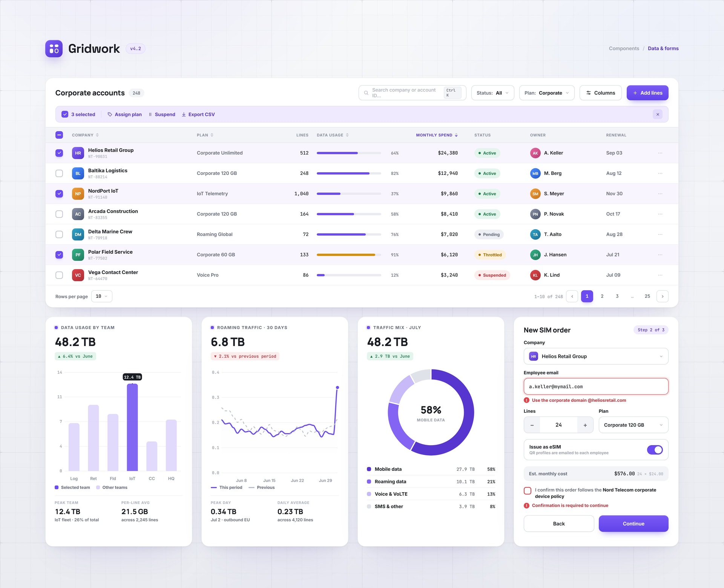Dismiss the selection bar with X
This screenshot has height=588, width=724.
(658, 114)
